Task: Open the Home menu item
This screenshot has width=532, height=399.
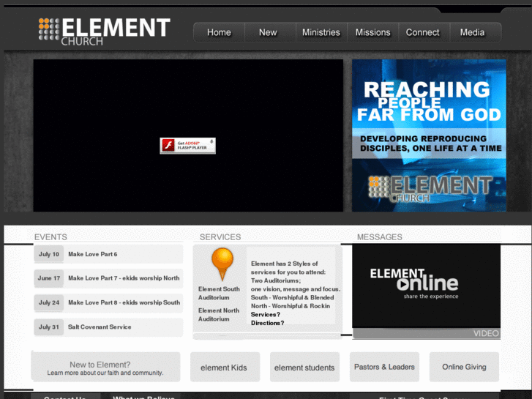Action: (219, 32)
